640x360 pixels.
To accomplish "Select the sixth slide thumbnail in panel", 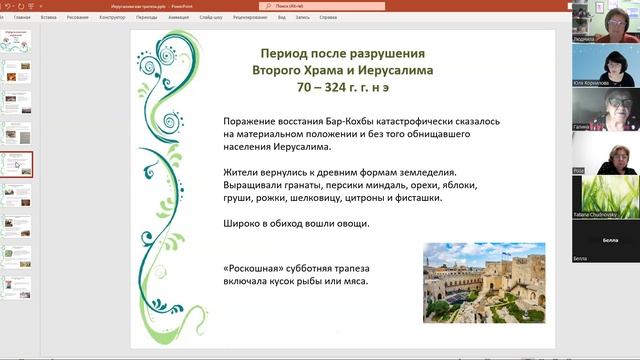I will point(16,196).
